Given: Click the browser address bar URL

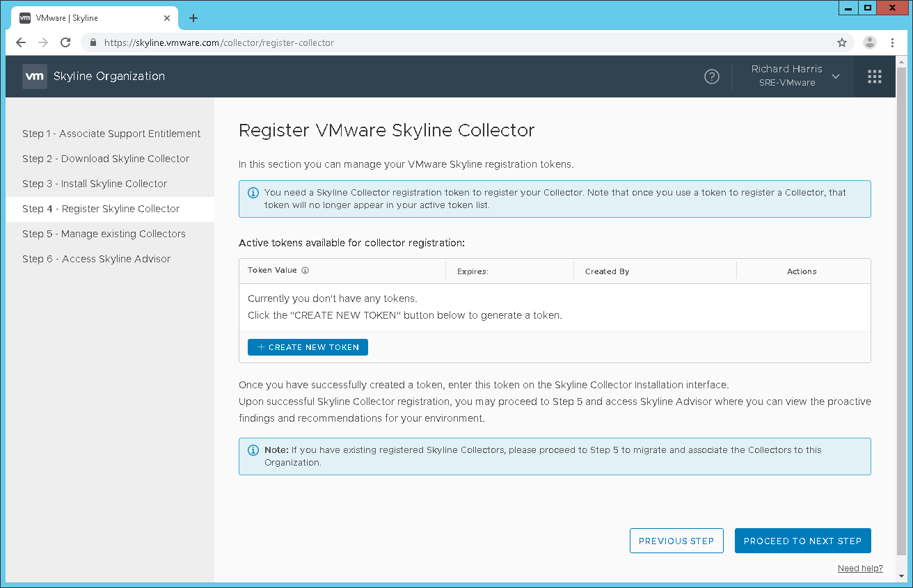Looking at the screenshot, I should [219, 42].
